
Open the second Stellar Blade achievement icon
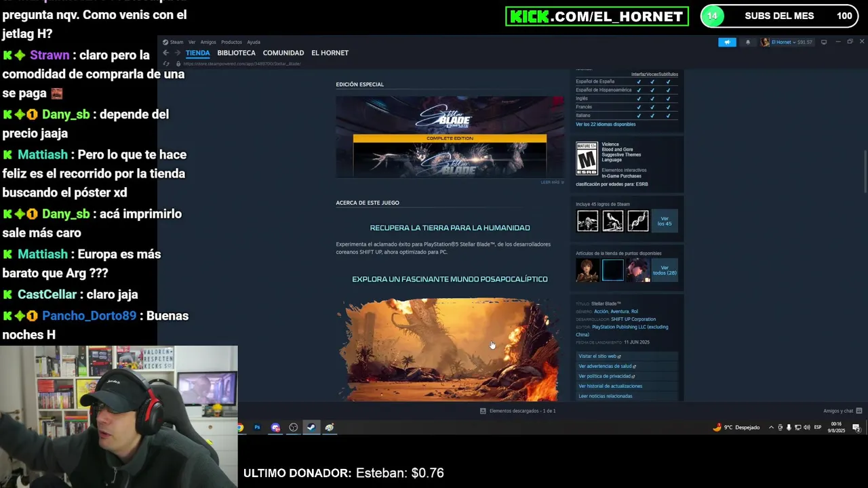[x=612, y=221]
